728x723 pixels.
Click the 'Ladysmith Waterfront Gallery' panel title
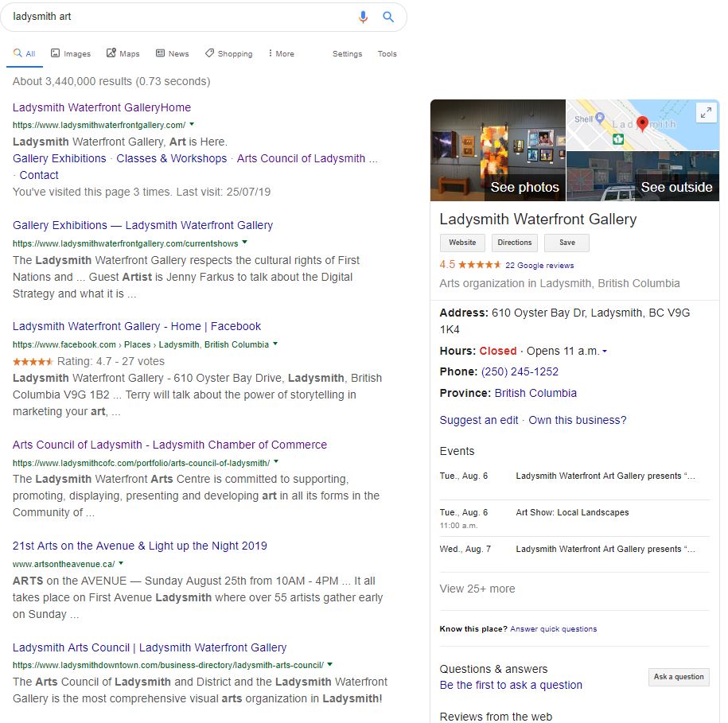[538, 220]
